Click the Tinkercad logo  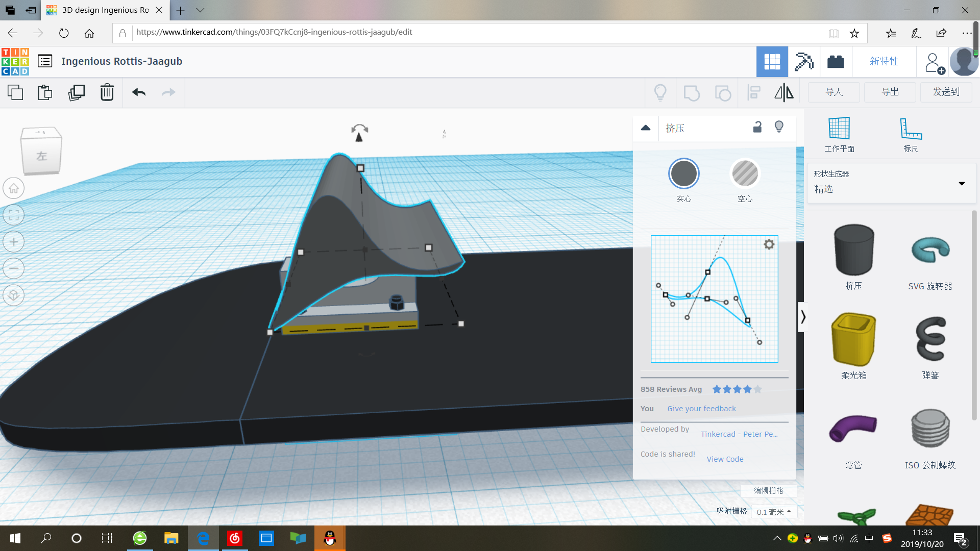15,62
